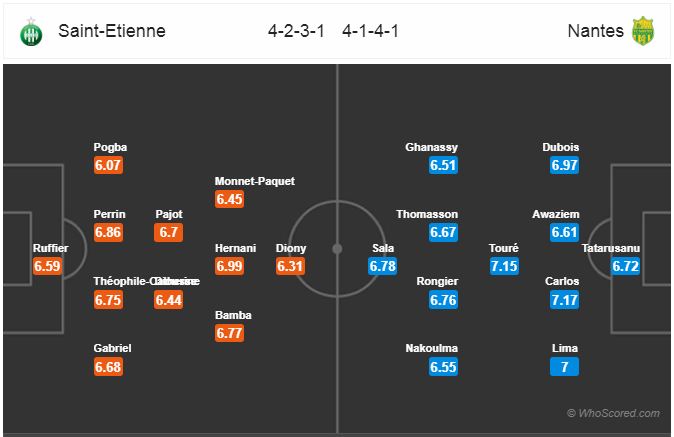Click Hernani's 6.99 rating badge

tap(230, 266)
